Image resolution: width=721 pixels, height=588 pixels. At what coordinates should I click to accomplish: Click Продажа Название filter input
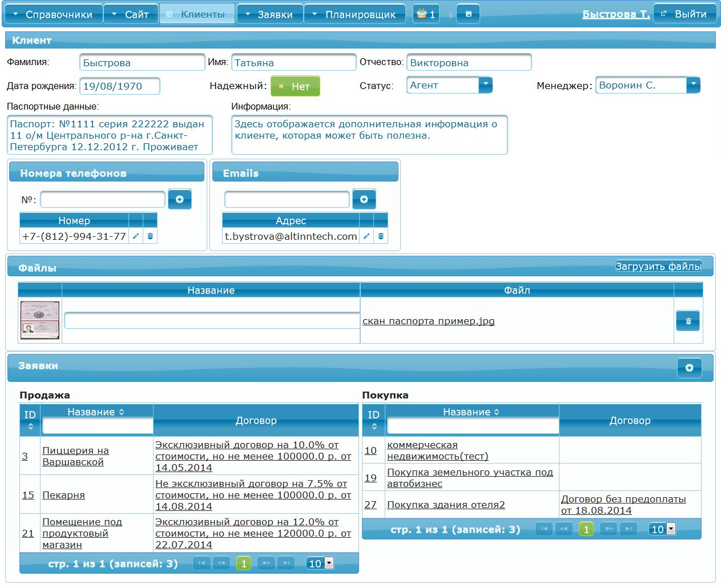pyautogui.click(x=98, y=426)
